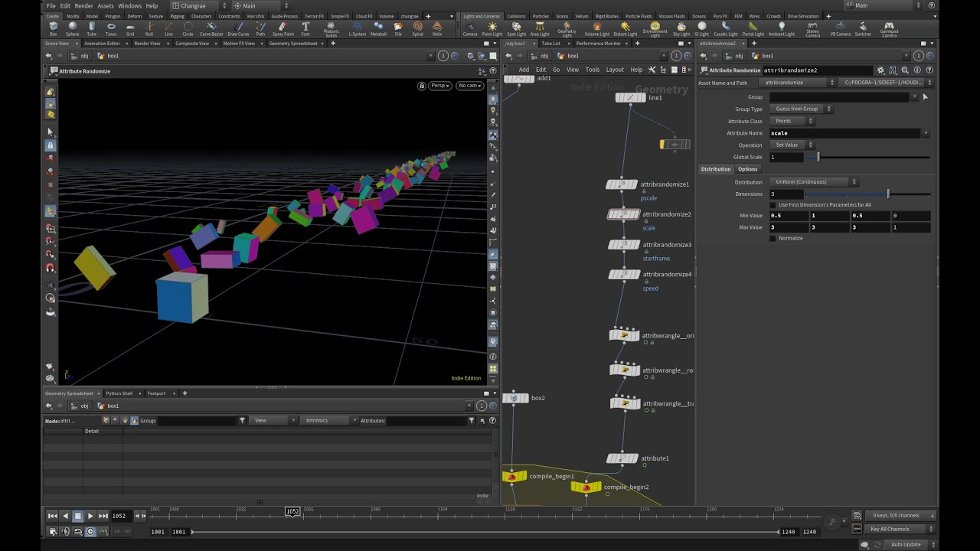Add an Area Light from shelf
This screenshot has height=551, width=980.
pos(540,29)
